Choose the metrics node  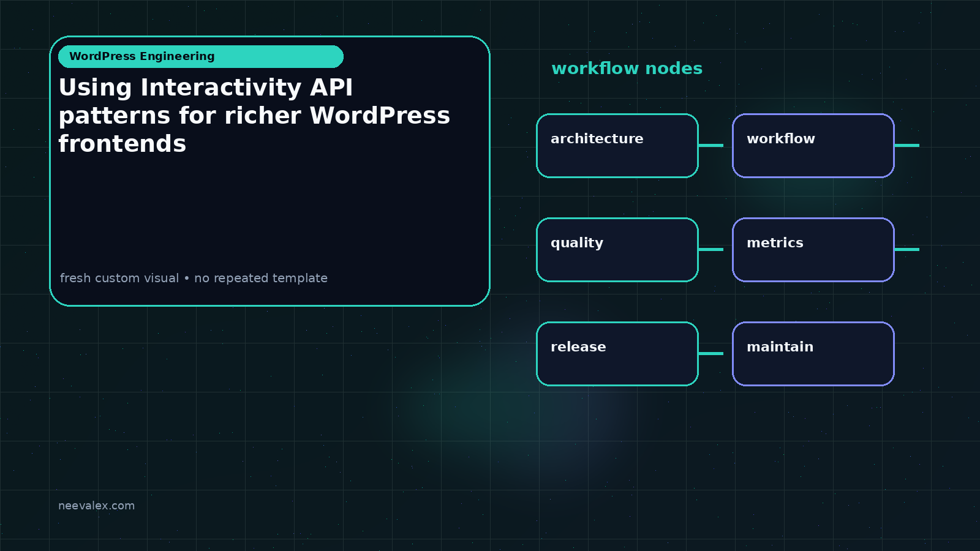point(813,250)
